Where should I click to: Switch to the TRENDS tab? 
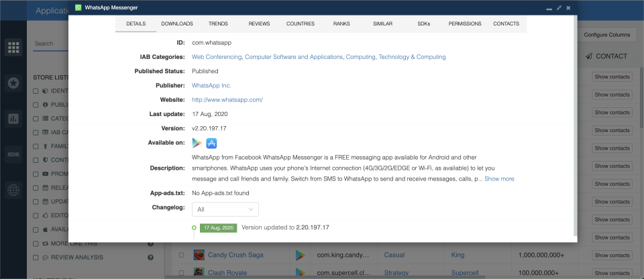(x=218, y=24)
